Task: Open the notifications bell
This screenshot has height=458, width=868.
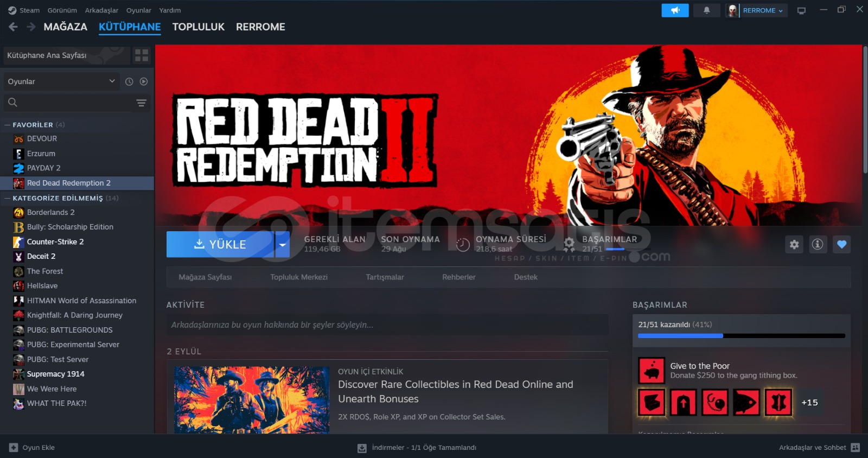Action: tap(706, 10)
